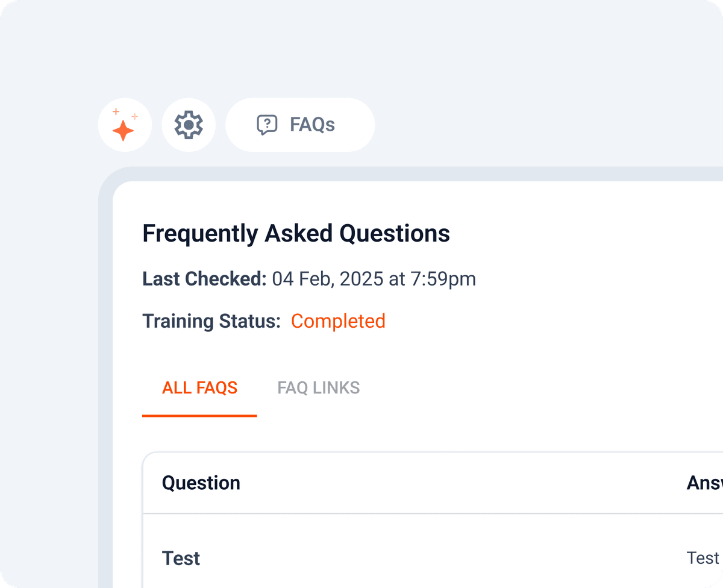Click the Completed training status text
This screenshot has width=723, height=588.
coord(338,321)
